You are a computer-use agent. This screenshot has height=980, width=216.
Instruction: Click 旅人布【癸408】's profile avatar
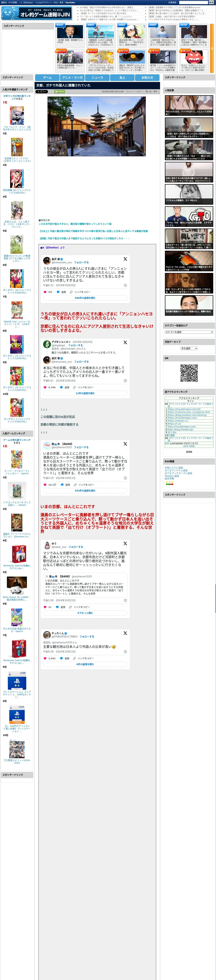(x=47, y=445)
